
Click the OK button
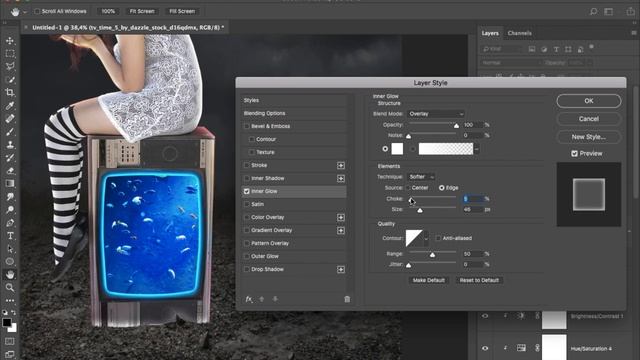(589, 101)
